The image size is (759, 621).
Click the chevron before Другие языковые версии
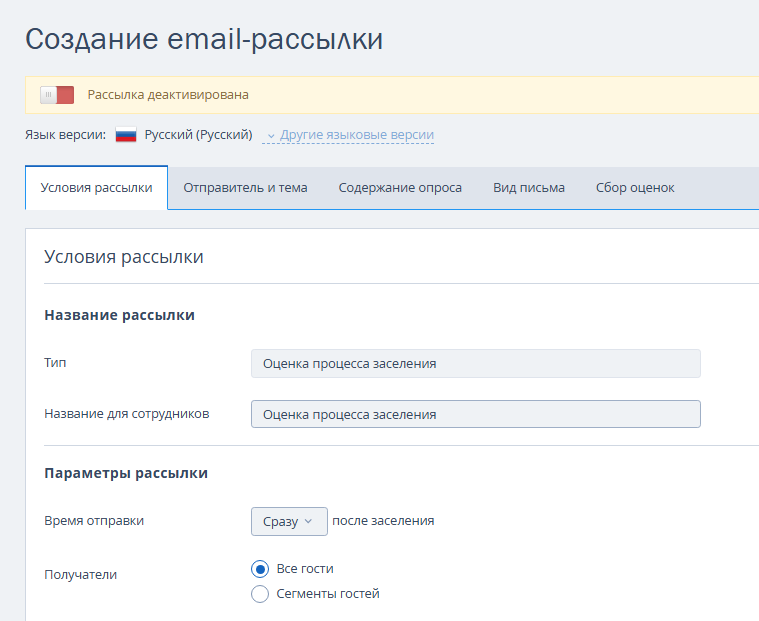tap(271, 135)
